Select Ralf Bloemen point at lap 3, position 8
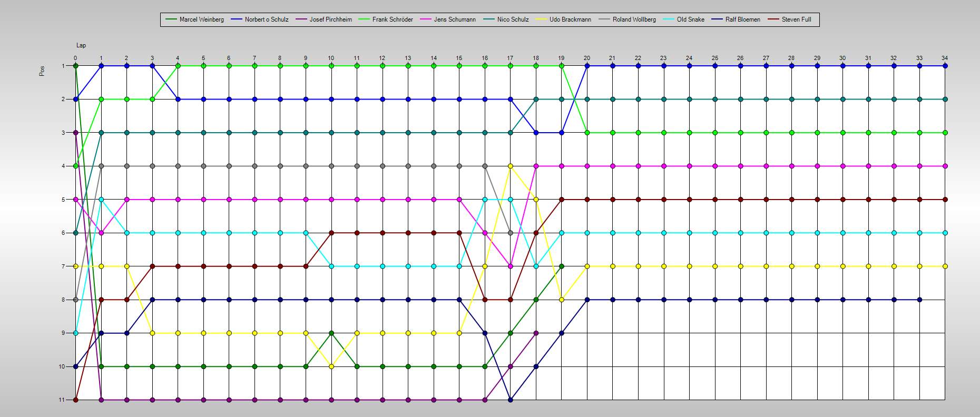This screenshot has height=417, width=980. [152, 300]
